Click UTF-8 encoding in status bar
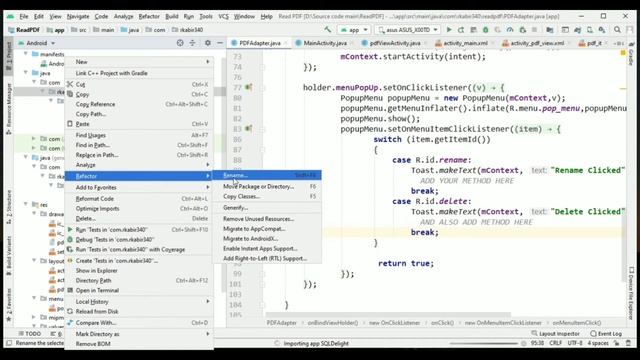 [x=575, y=343]
